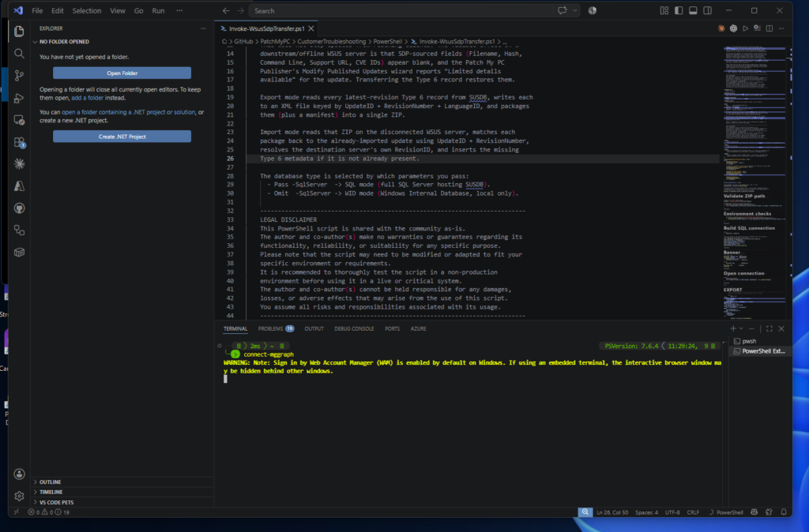Switch to the OUTPUT panel tab
The image size is (809, 532).
(314, 328)
